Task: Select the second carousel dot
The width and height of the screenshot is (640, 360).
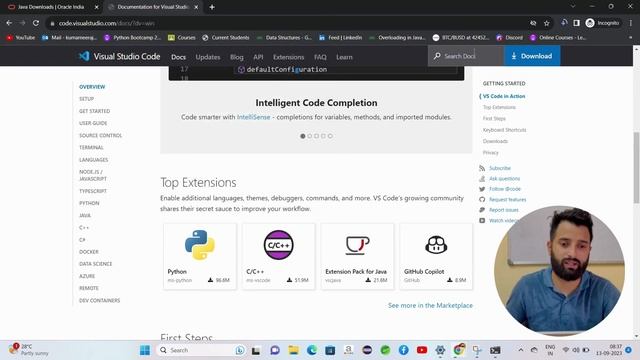Action: tap(309, 136)
